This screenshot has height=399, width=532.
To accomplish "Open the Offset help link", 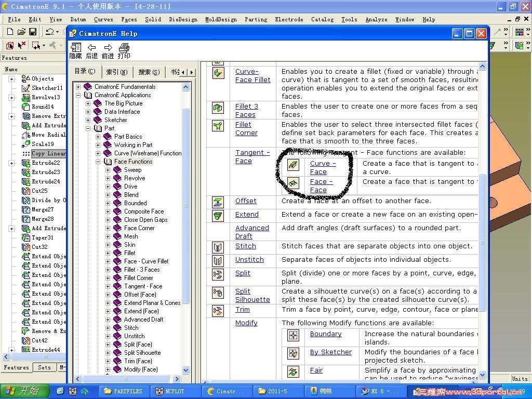I will click(x=246, y=201).
